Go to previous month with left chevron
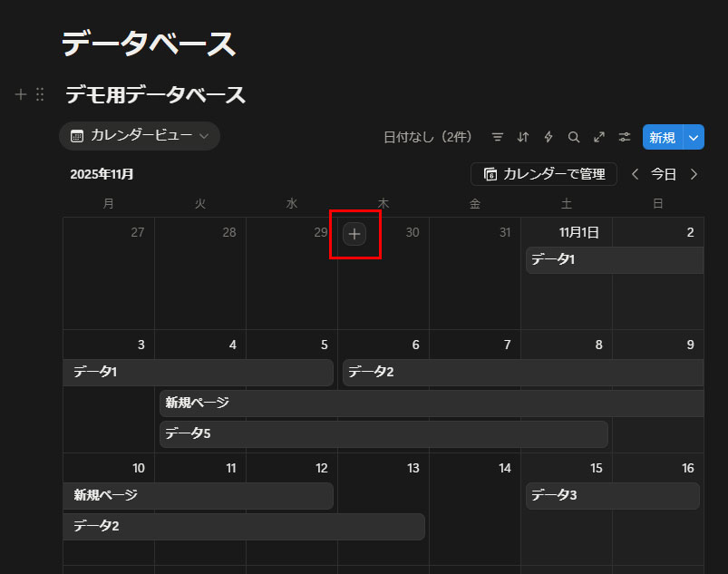 636,174
